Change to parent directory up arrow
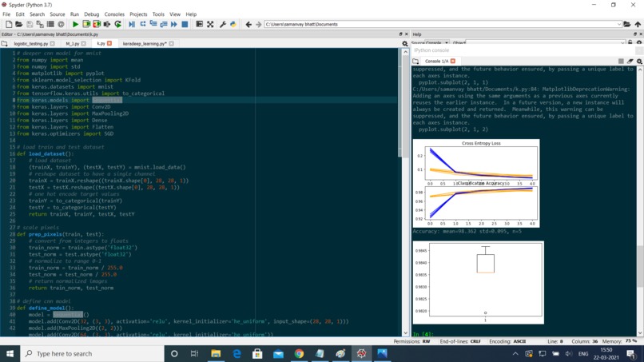 coord(638,24)
